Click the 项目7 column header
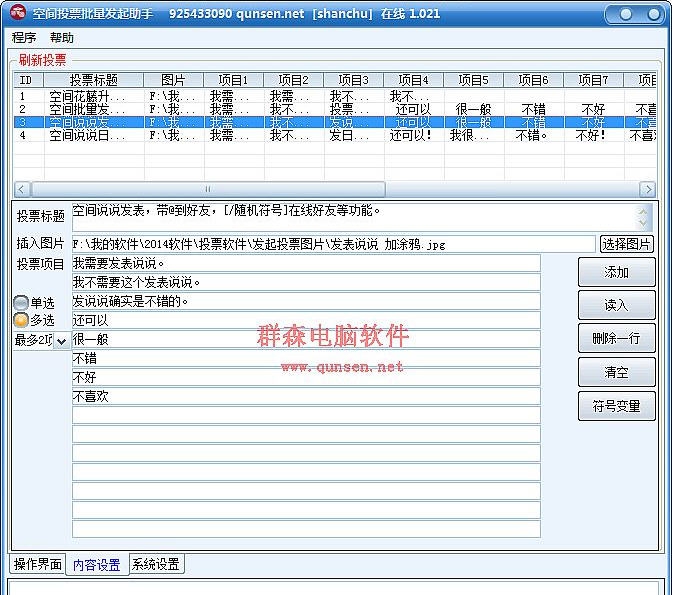This screenshot has height=595, width=673. 593,80
